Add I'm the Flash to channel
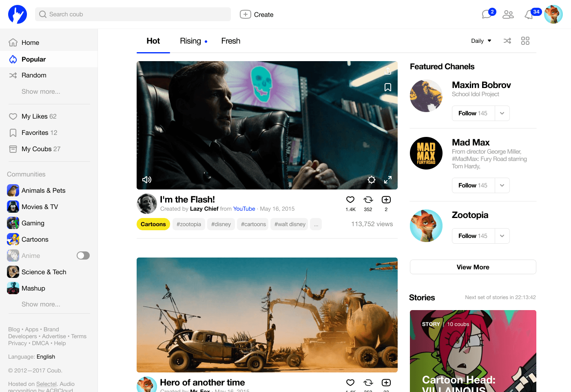Screen dimensions: 571x392 click(x=386, y=200)
